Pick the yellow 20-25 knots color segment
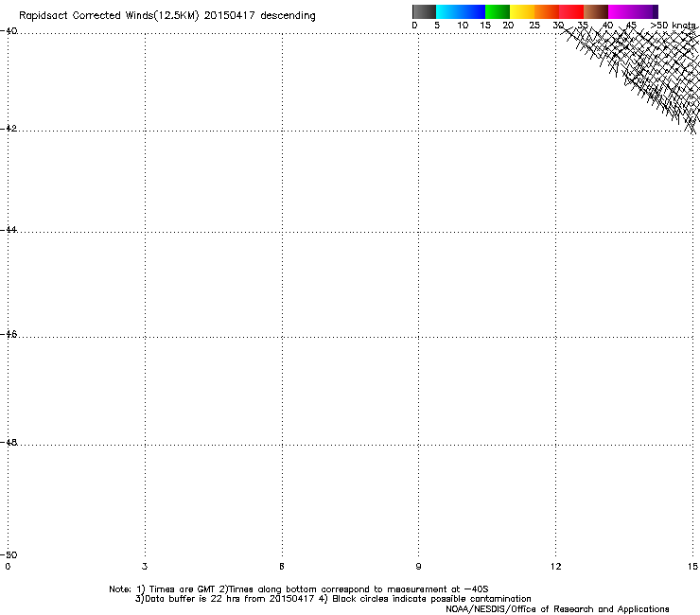This screenshot has width=700, height=615. pyautogui.click(x=522, y=11)
